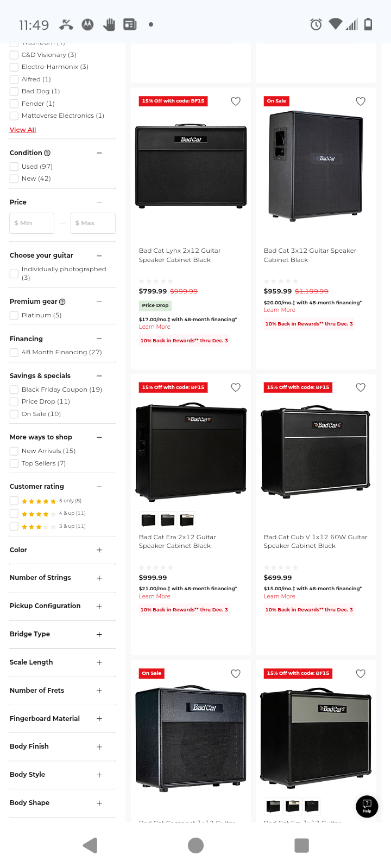391x868 pixels.
Task: Tap heart icon on Bad Cat 3x12 cabinet
Action: pos(361,101)
